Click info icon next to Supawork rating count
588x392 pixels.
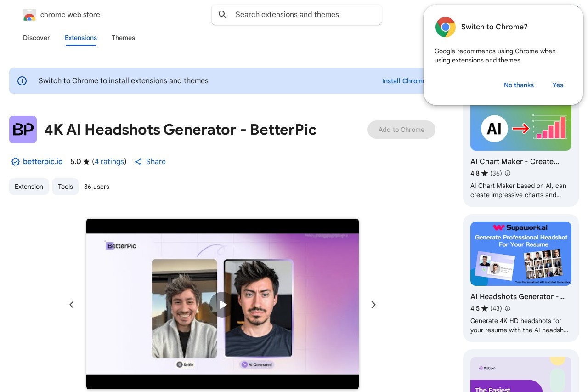[508, 308]
